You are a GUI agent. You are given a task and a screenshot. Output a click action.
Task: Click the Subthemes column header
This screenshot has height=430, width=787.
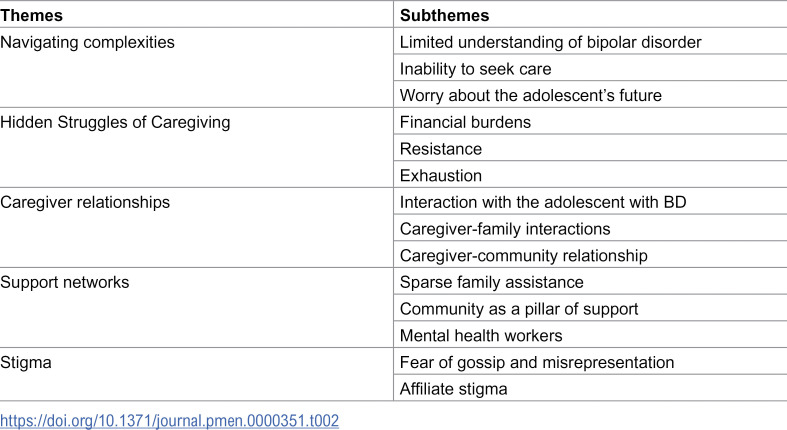pyautogui.click(x=590, y=14)
